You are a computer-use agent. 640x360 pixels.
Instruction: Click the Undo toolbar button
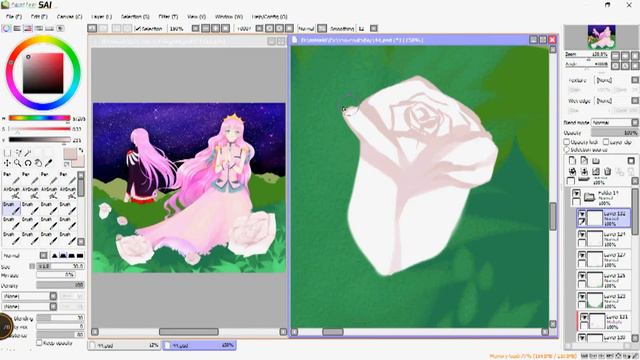92,29
